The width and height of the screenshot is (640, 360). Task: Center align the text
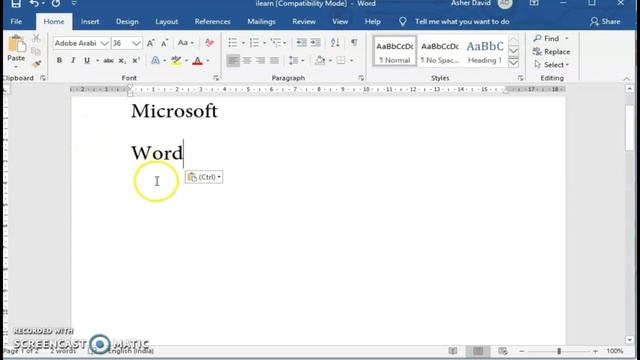point(247,61)
